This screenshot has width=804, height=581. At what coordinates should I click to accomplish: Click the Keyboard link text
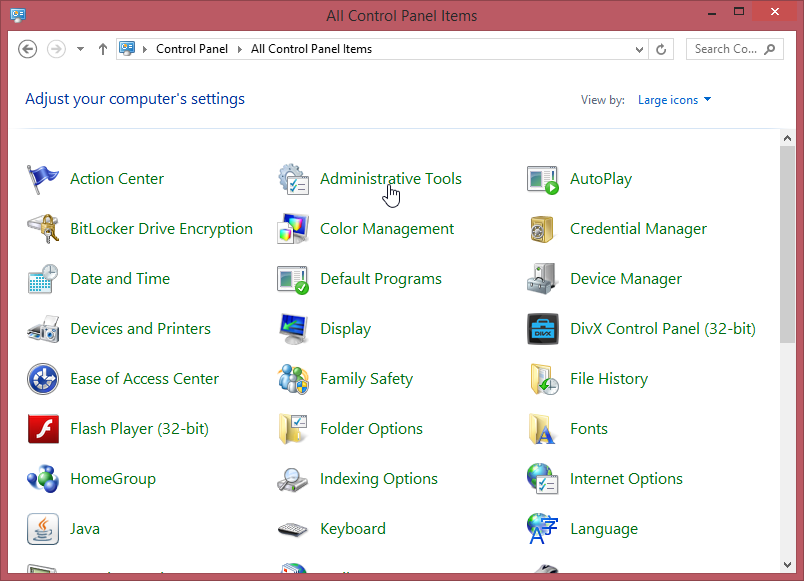[x=353, y=529]
